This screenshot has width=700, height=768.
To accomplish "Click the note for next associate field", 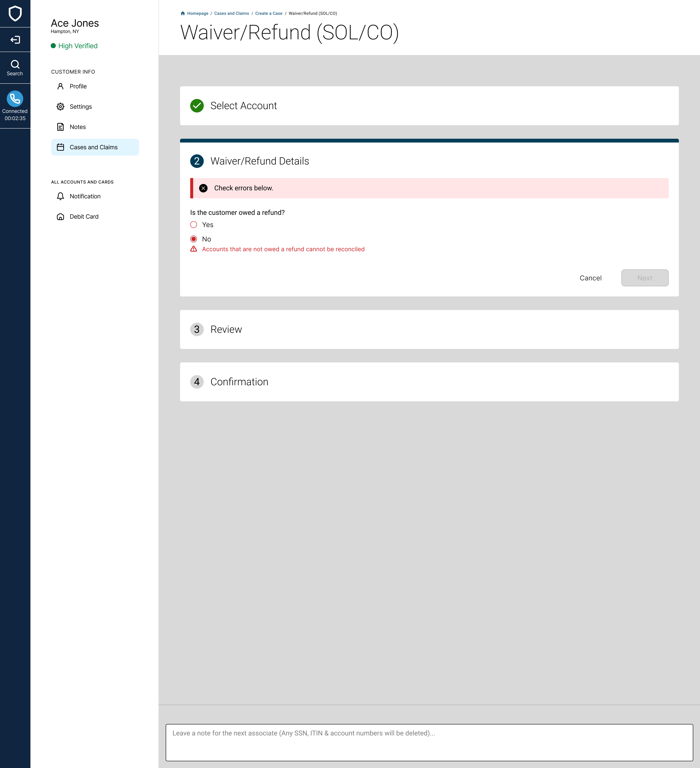I will click(x=429, y=742).
